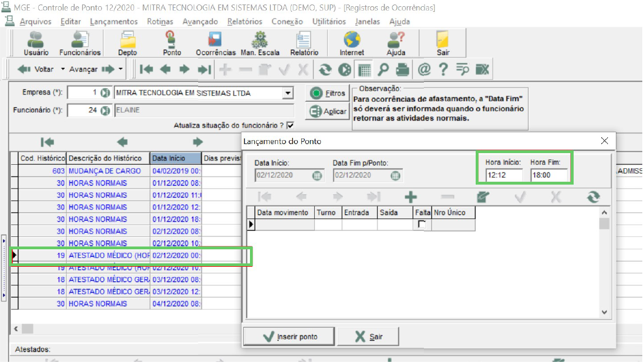Go to last record in main toolbar

point(204,69)
